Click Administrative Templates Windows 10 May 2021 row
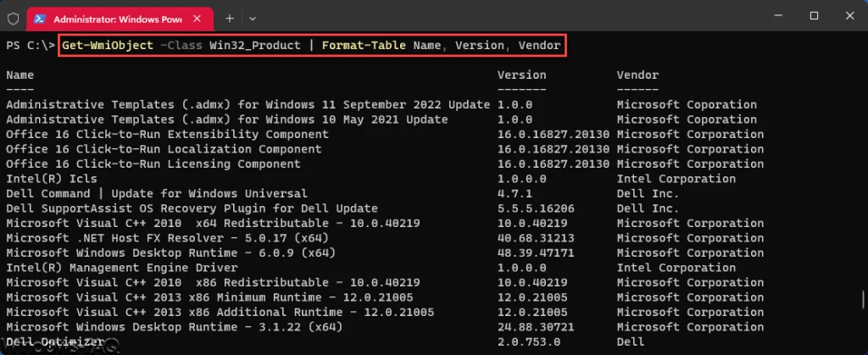Image resolution: width=868 pixels, height=355 pixels. (227, 119)
